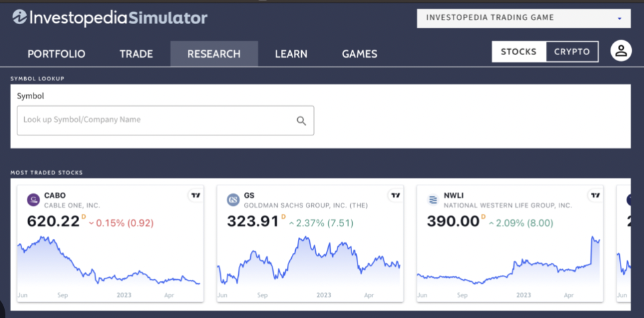Click GS change 2.37% (7.51)
Screen dimensions: 644x318
321,223
